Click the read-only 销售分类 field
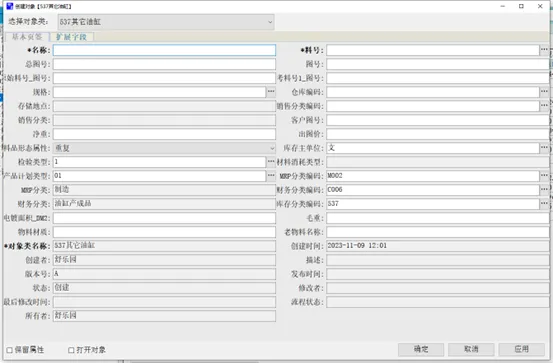The width and height of the screenshot is (553, 363). click(x=164, y=120)
